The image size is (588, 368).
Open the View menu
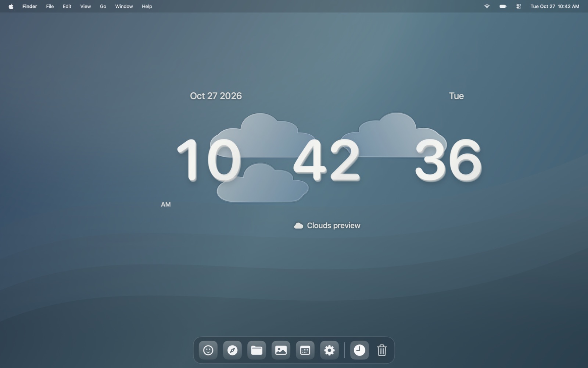pyautogui.click(x=86, y=6)
